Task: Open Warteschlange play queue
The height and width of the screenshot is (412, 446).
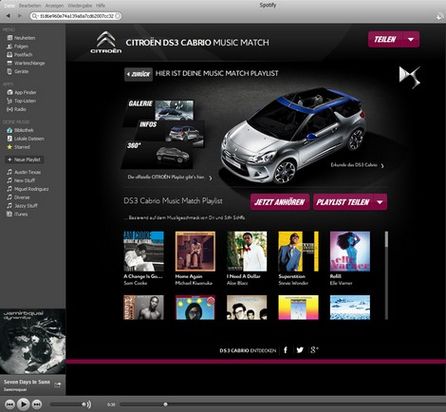Action: coord(26,63)
